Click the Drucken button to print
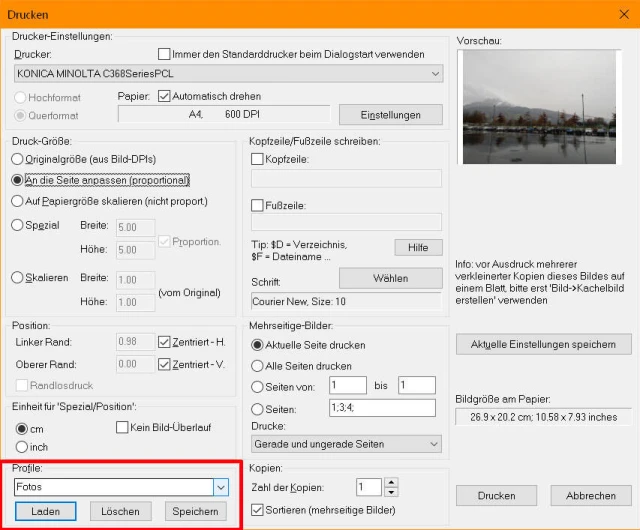The image size is (640, 530). (497, 495)
